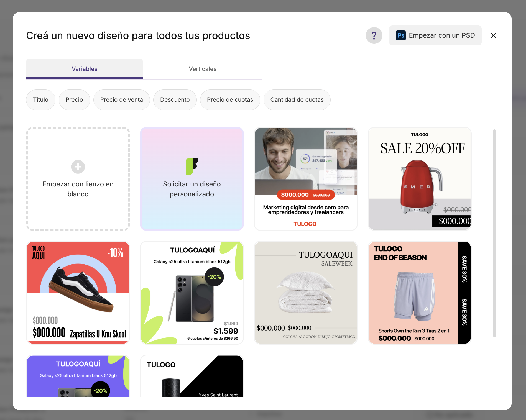The height and width of the screenshot is (420, 526).
Task: Switch to the Verticales tab
Action: (x=203, y=69)
